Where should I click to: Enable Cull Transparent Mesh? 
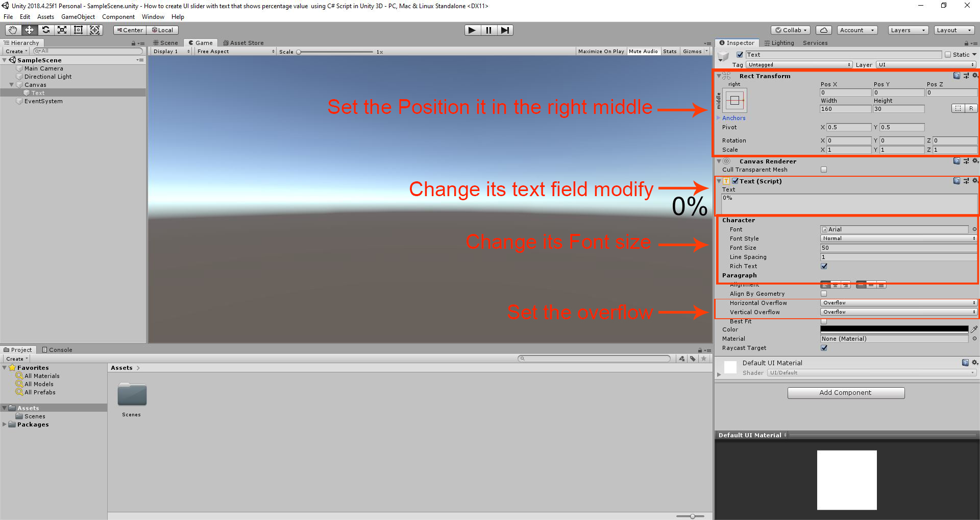click(824, 169)
